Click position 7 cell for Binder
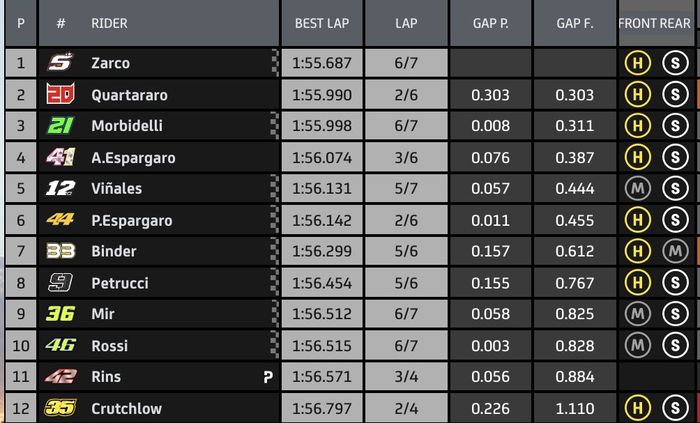 [x=21, y=251]
